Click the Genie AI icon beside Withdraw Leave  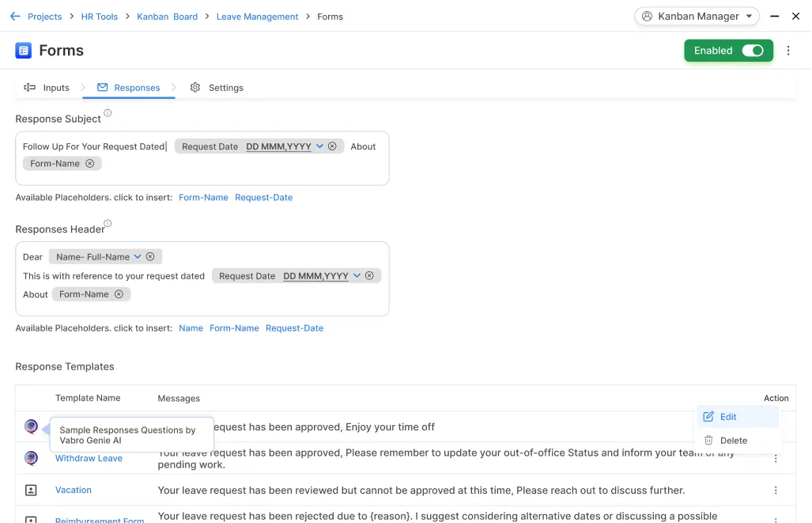click(31, 458)
